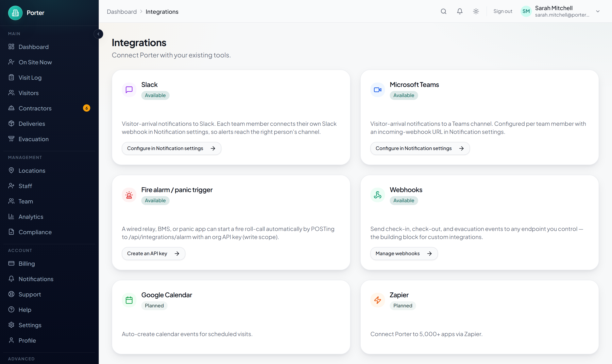Click the Webhooks icon
Screen dimensions: 612x364
click(x=378, y=195)
